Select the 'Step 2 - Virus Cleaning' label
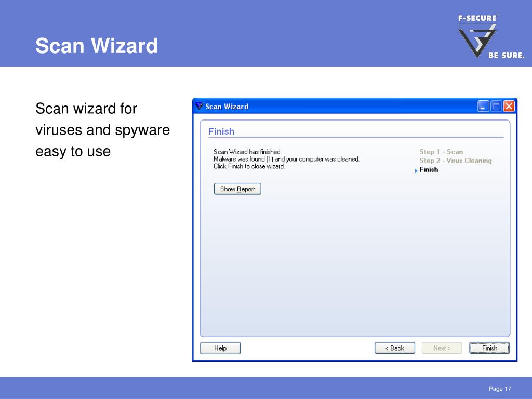Viewport: 532px width, 399px height. coord(455,161)
